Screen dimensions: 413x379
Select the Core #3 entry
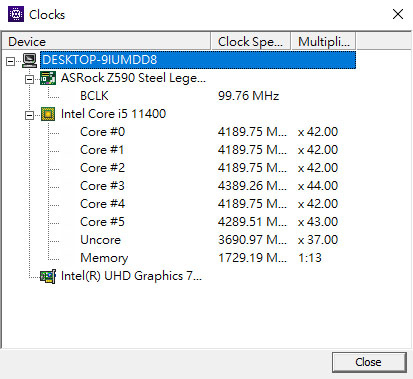pyautogui.click(x=102, y=186)
